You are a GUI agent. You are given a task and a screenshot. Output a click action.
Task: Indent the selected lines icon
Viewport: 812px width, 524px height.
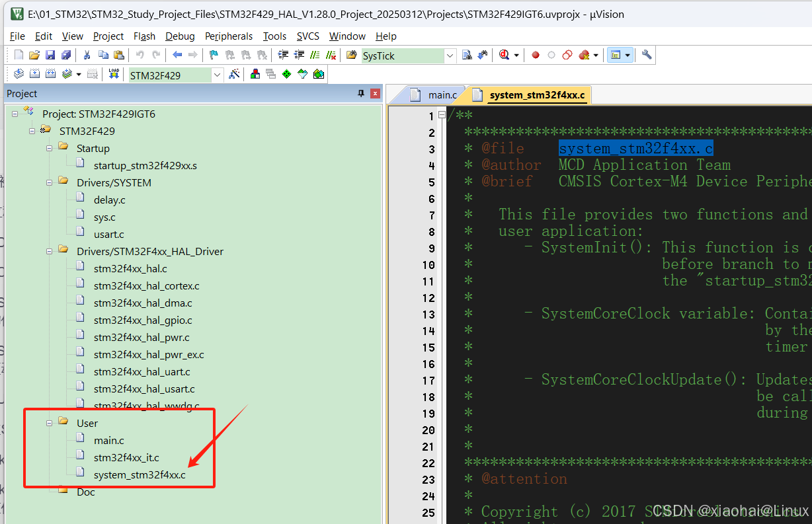[x=284, y=55]
